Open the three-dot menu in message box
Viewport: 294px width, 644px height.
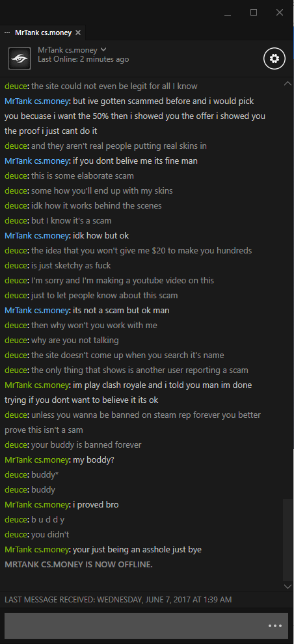(x=275, y=626)
